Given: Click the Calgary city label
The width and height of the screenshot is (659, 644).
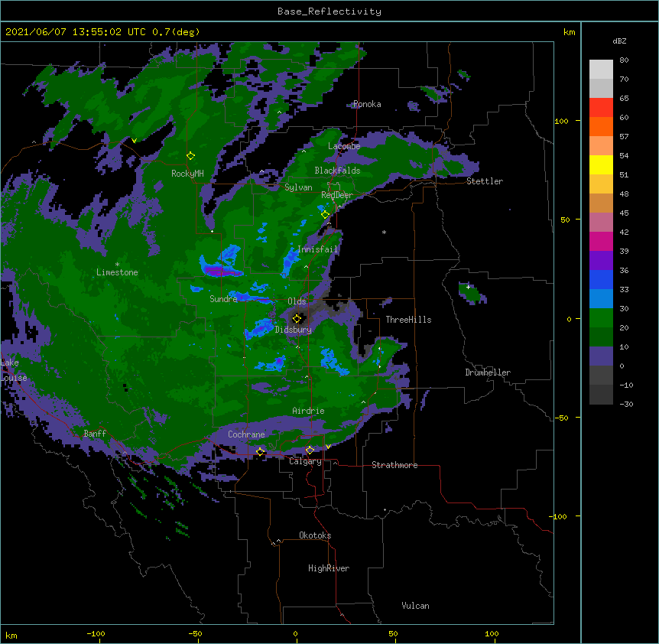Looking at the screenshot, I should click(x=305, y=461).
